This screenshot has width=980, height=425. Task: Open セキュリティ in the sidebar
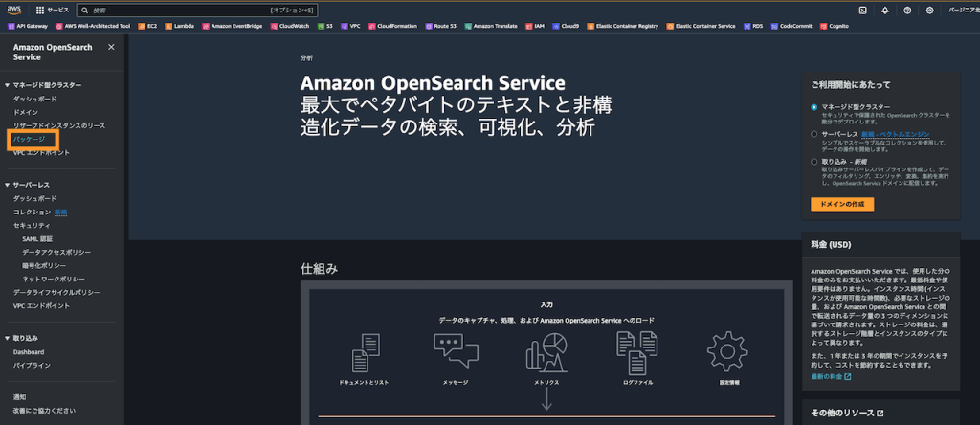pyautogui.click(x=32, y=225)
